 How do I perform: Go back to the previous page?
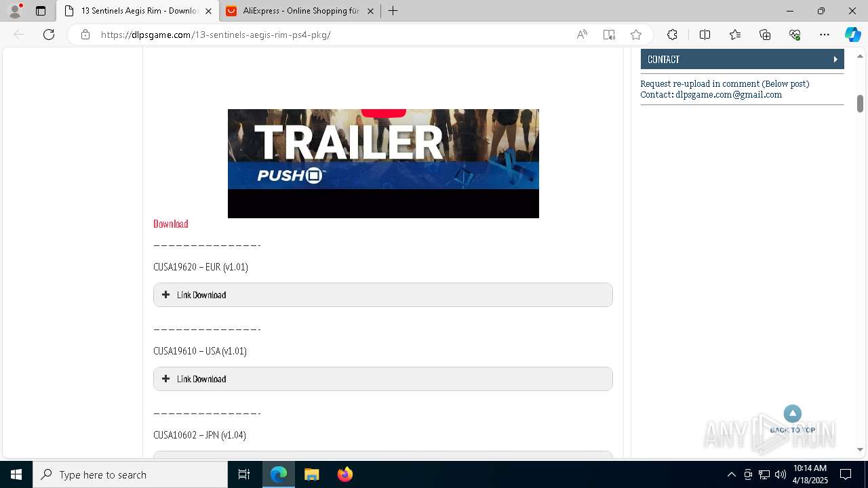[x=19, y=35]
